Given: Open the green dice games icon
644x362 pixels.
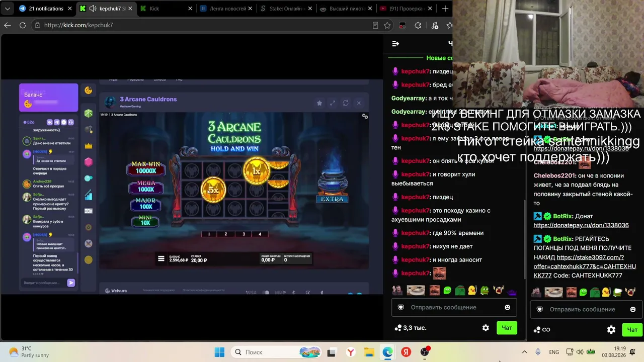Looking at the screenshot, I should (x=89, y=114).
